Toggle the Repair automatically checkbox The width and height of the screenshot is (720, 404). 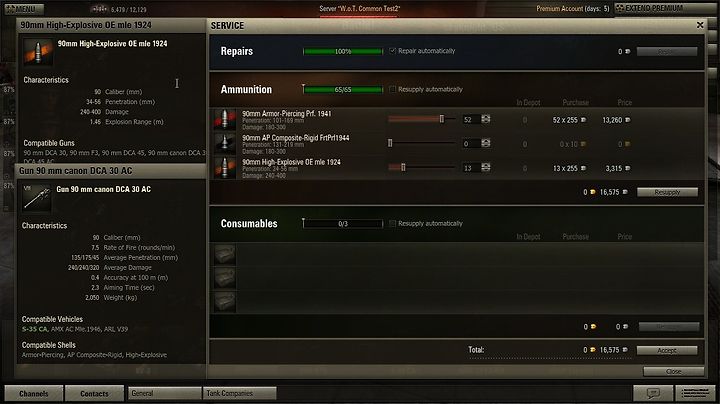point(393,51)
